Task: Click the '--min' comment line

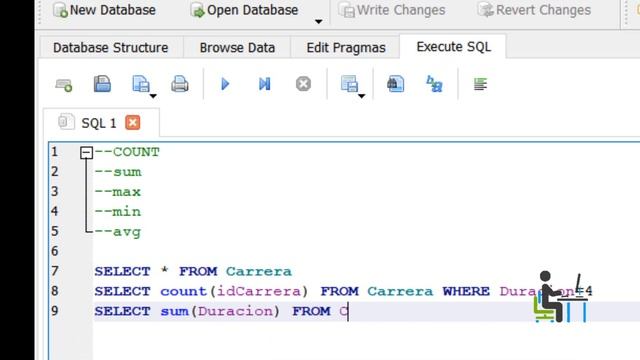Action: point(118,211)
